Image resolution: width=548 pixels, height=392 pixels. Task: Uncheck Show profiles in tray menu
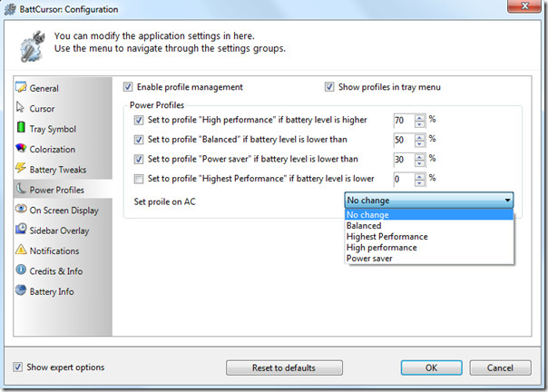coord(329,87)
